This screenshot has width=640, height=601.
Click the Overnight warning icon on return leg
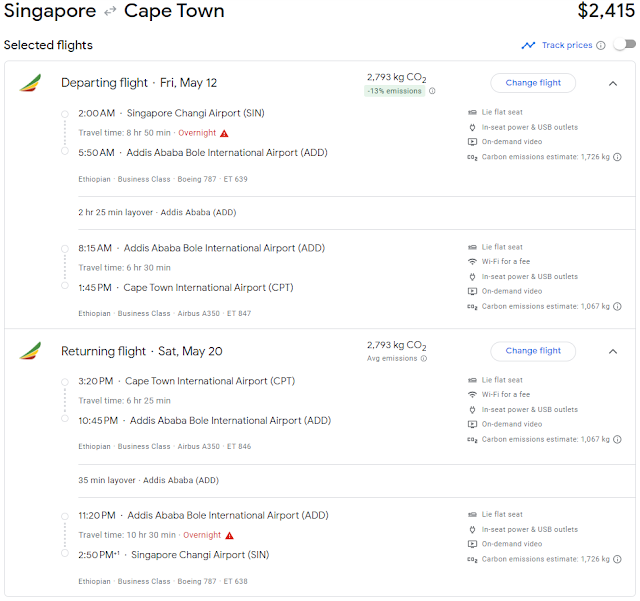click(x=230, y=535)
